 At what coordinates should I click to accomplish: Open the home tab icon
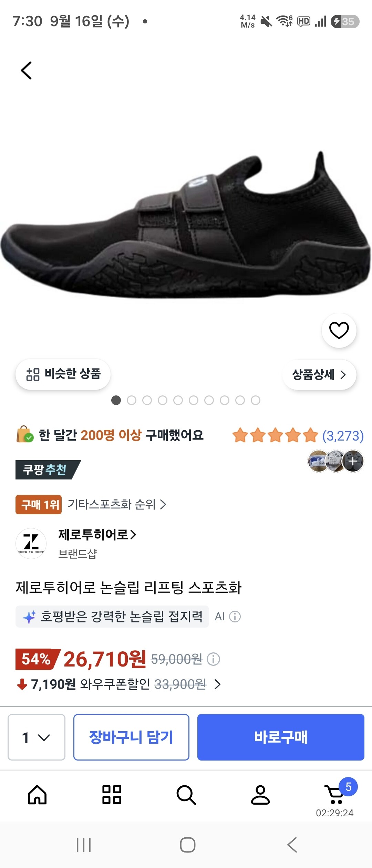click(37, 795)
